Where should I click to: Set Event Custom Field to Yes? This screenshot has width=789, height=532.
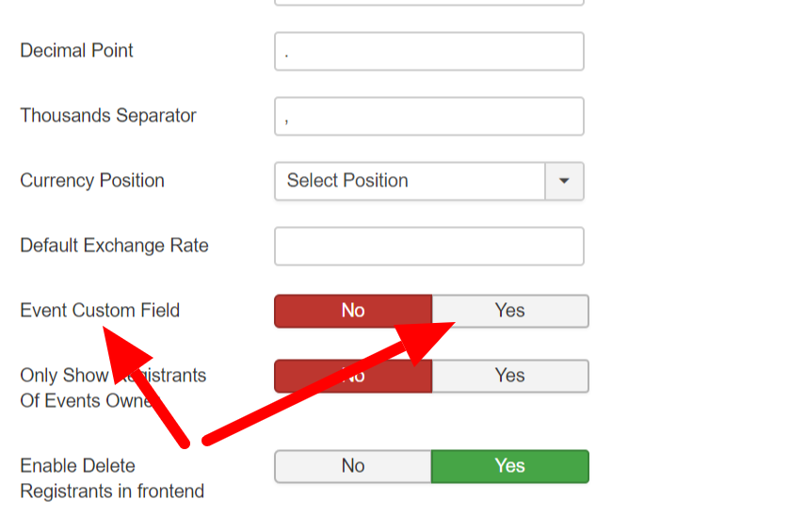pos(510,311)
